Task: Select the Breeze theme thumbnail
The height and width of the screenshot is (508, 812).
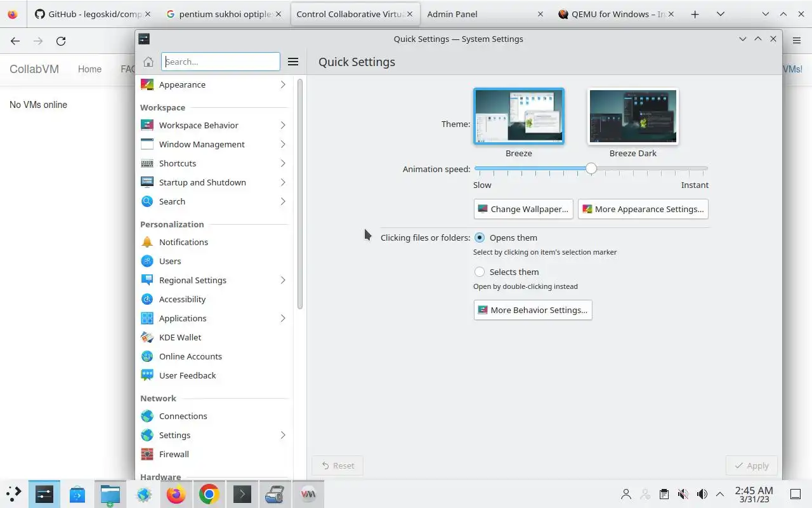Action: pos(519,116)
